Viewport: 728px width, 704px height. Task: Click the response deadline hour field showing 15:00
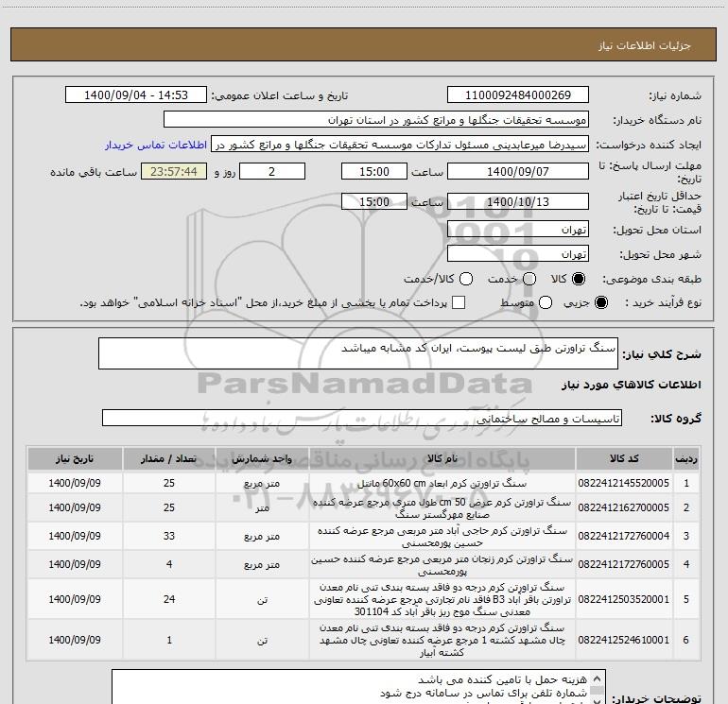tap(374, 171)
